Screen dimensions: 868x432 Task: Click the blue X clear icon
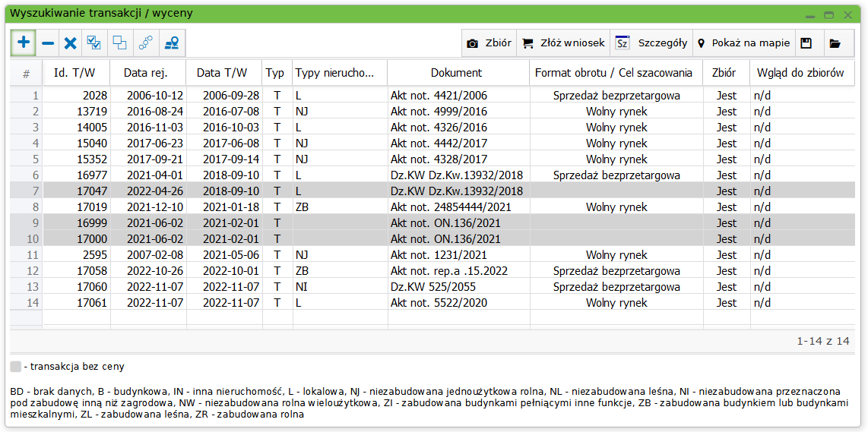[71, 43]
